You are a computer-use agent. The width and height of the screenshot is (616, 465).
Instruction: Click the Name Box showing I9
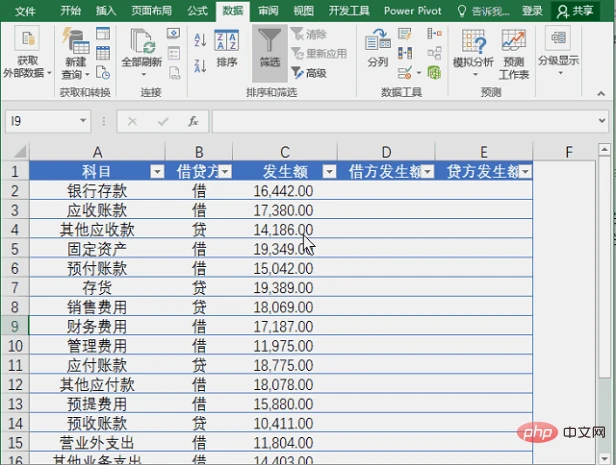tap(42, 121)
